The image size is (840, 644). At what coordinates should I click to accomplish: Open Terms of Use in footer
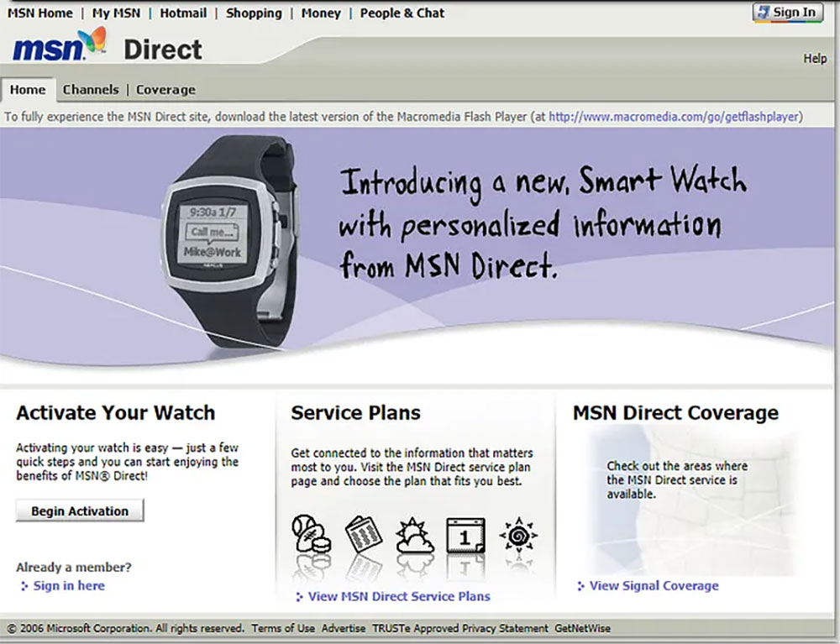(283, 629)
